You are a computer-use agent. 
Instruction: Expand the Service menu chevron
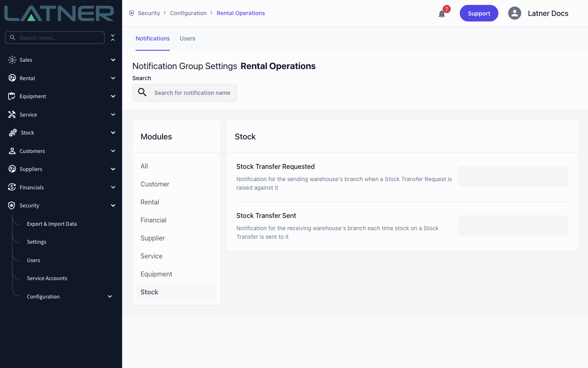click(x=113, y=114)
